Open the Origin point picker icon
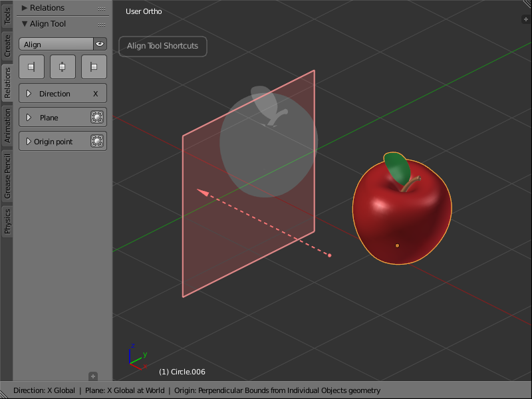The height and width of the screenshot is (399, 532). pos(98,141)
